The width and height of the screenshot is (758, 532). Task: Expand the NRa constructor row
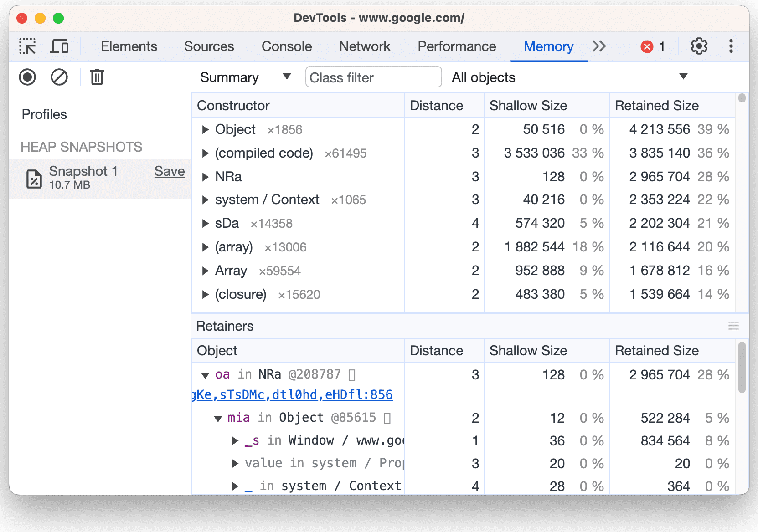click(205, 177)
